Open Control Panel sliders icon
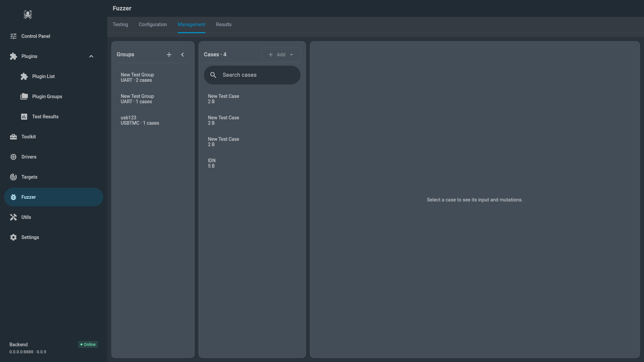 [x=13, y=36]
